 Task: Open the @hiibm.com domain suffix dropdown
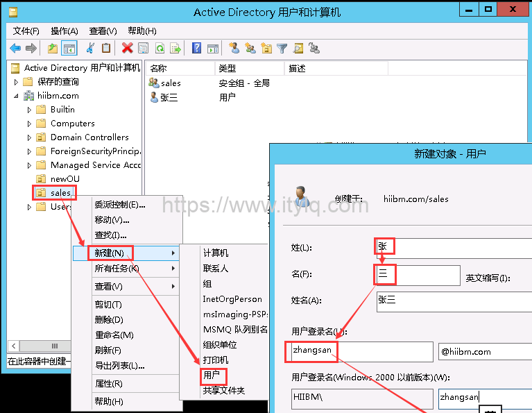tap(485, 351)
